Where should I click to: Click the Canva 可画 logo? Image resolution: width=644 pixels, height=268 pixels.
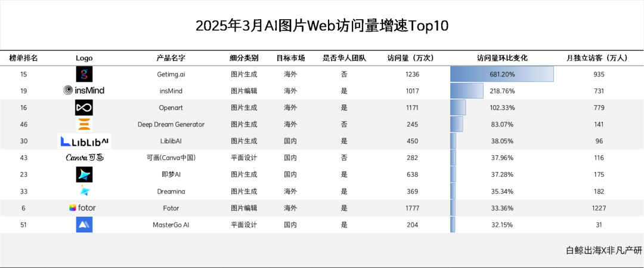pos(84,158)
